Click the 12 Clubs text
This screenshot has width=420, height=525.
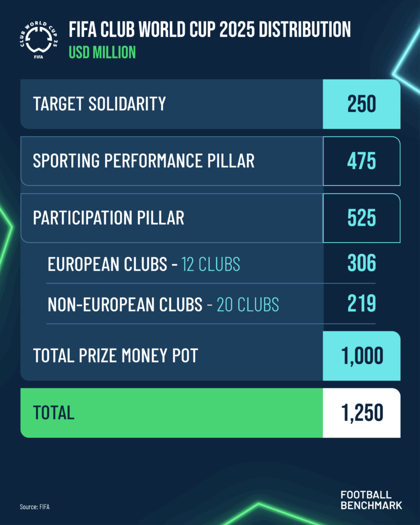click(x=211, y=264)
